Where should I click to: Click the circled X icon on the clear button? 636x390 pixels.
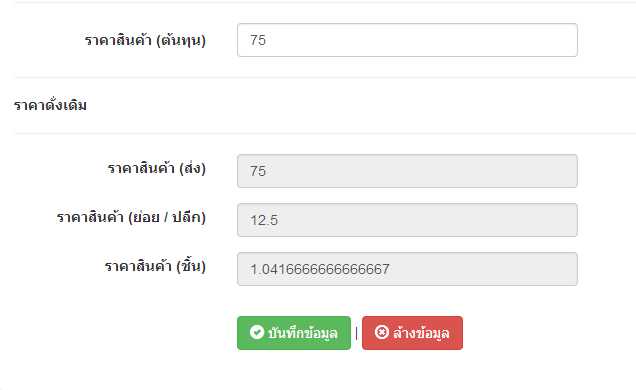(382, 332)
